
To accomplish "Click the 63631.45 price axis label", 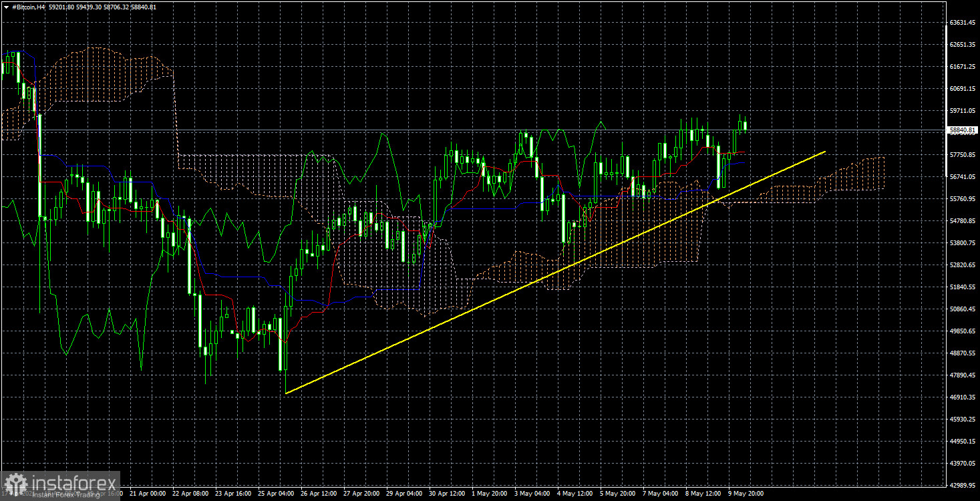I will click(963, 23).
